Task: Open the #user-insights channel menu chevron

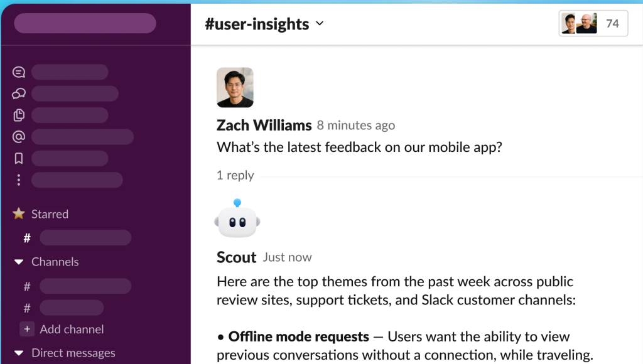Action: point(320,24)
